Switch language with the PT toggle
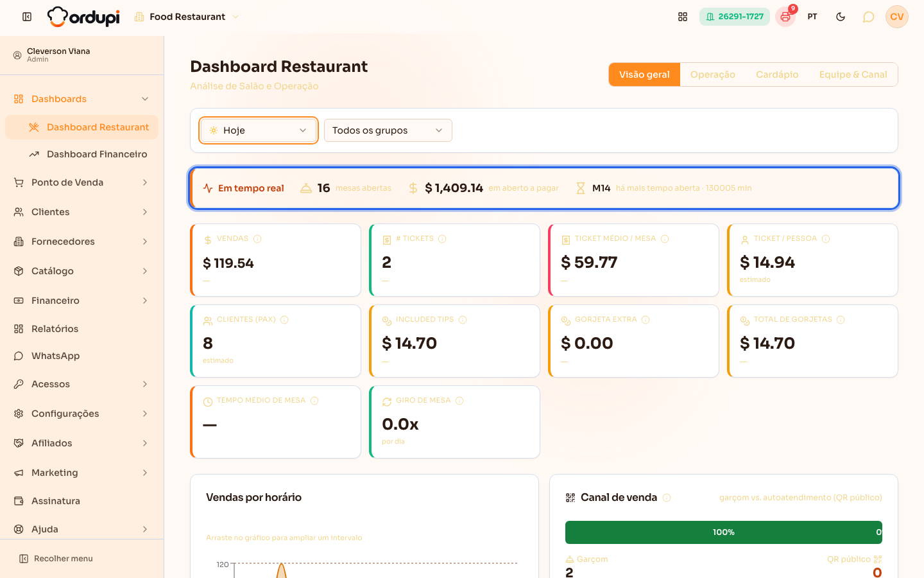This screenshot has height=578, width=924. pos(812,17)
